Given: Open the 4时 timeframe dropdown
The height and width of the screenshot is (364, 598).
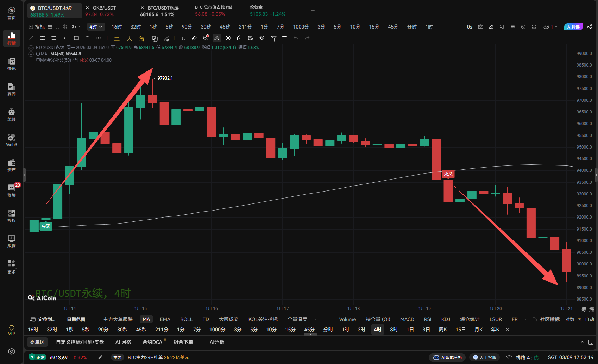Looking at the screenshot, I should tap(96, 27).
